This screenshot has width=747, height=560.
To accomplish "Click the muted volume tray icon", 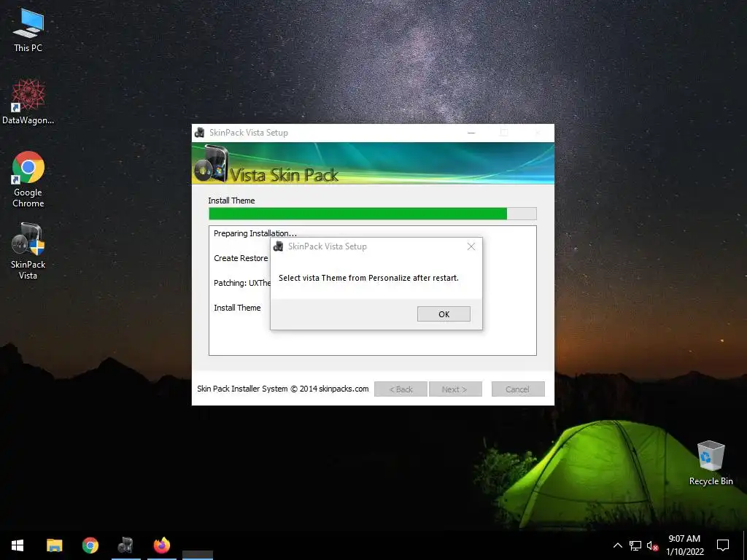I will tap(652, 545).
